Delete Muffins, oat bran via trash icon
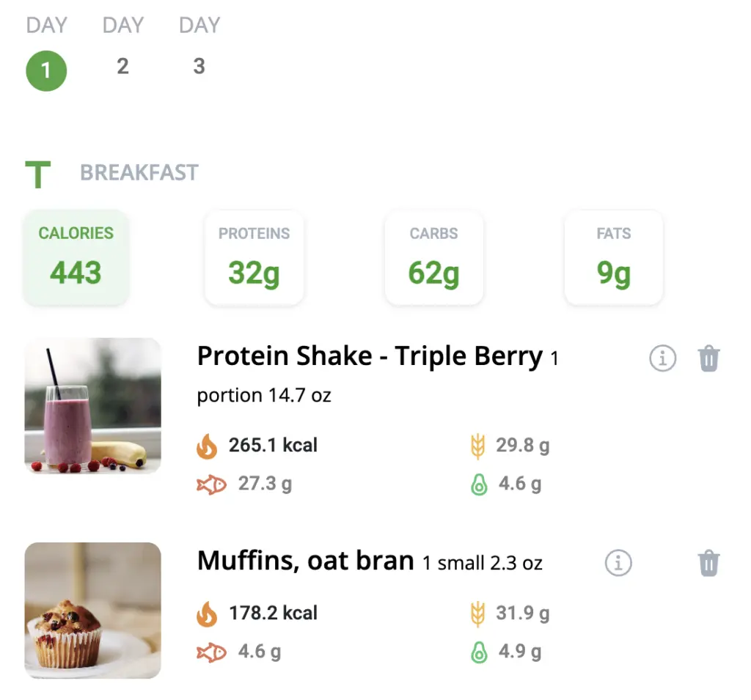The width and height of the screenshot is (751, 700). tap(708, 563)
